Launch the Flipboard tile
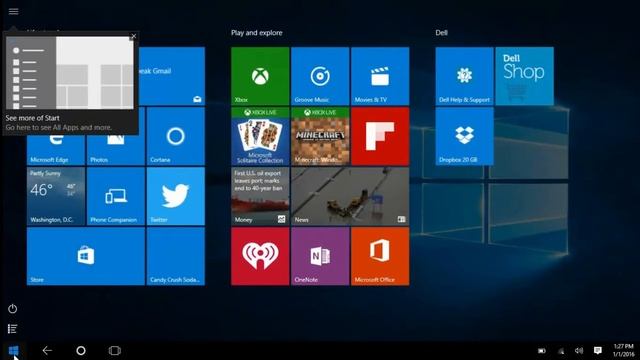This screenshot has width=640, height=360. 380,136
